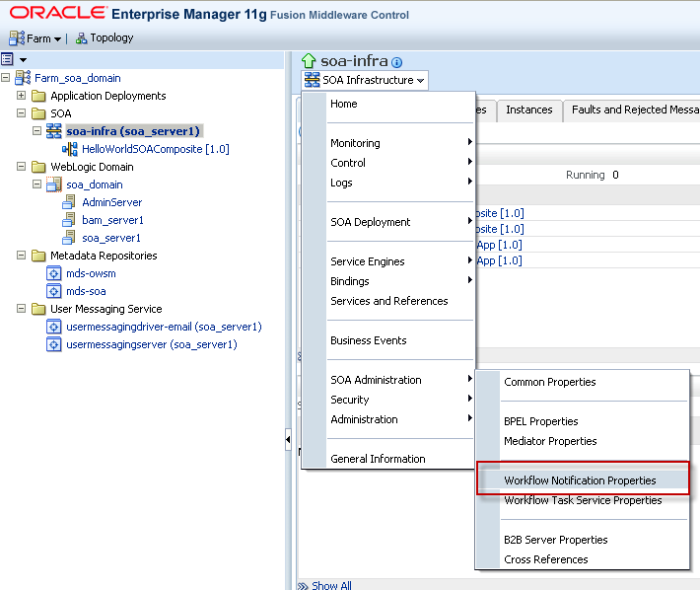Click the HelloWorldSOAComposite composite icon
The height and width of the screenshot is (590, 700).
click(x=70, y=149)
